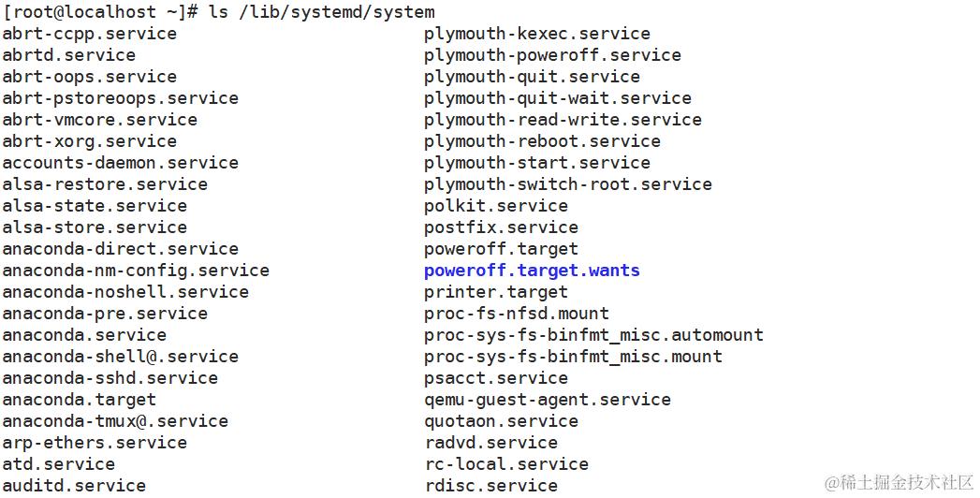The image size is (980, 498).
Task: Click the qemu-guest-agent.service entry
Action: point(547,400)
